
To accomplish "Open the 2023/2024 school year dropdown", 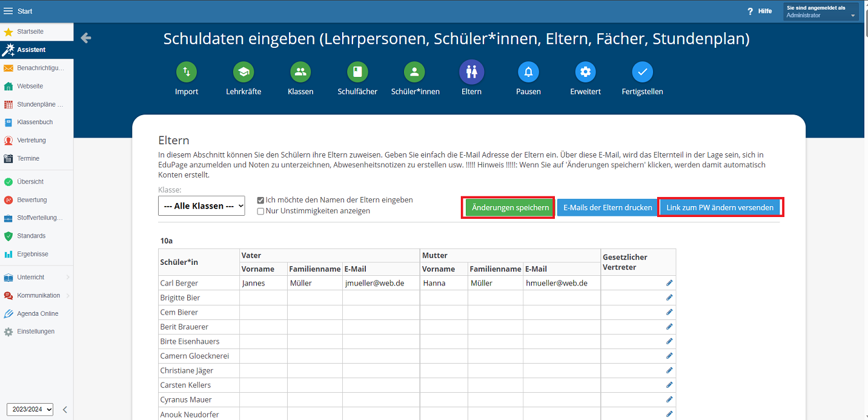I will (30, 410).
